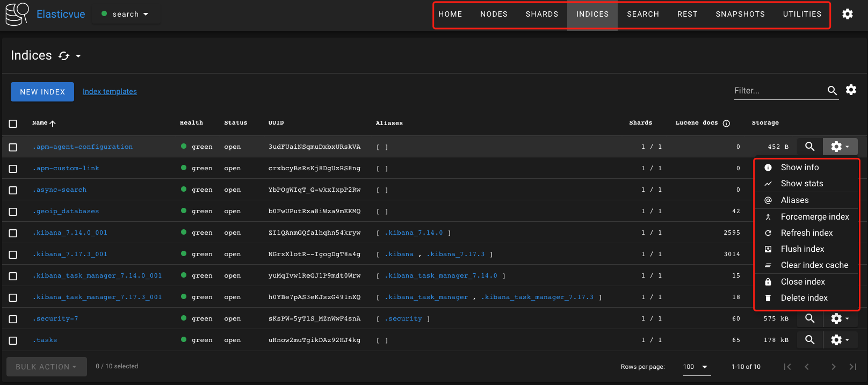This screenshot has height=385, width=868.
Task: Go to the last page of results
Action: 852,367
